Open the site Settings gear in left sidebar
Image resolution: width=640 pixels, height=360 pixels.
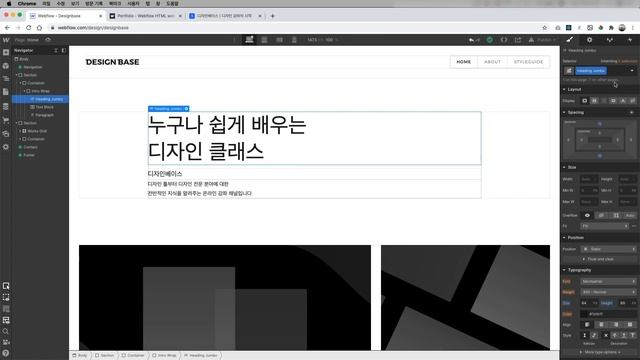coord(6,147)
